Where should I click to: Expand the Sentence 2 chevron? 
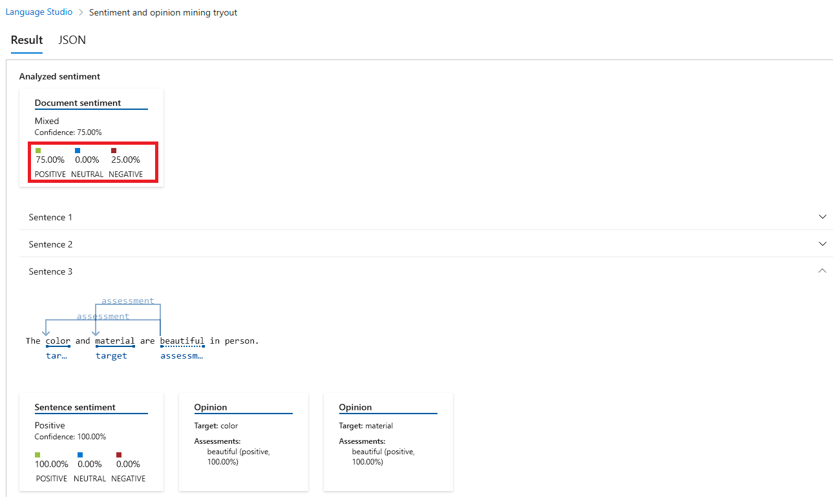click(822, 244)
